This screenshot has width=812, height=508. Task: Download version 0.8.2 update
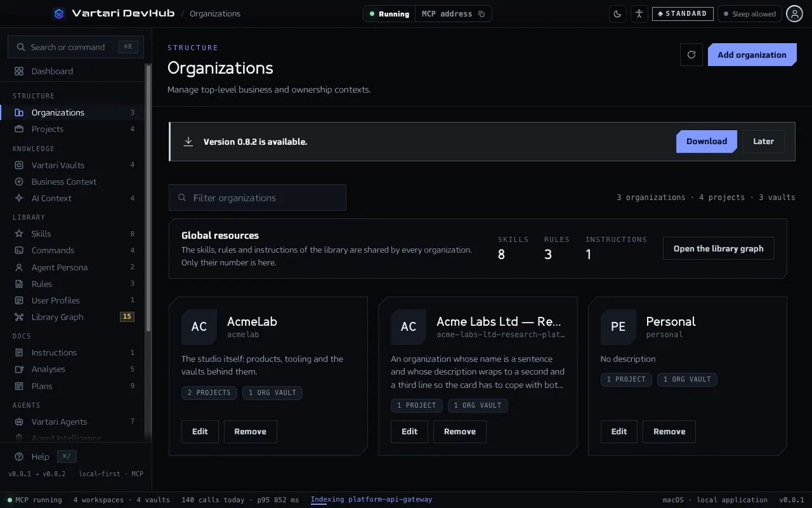[x=707, y=142]
